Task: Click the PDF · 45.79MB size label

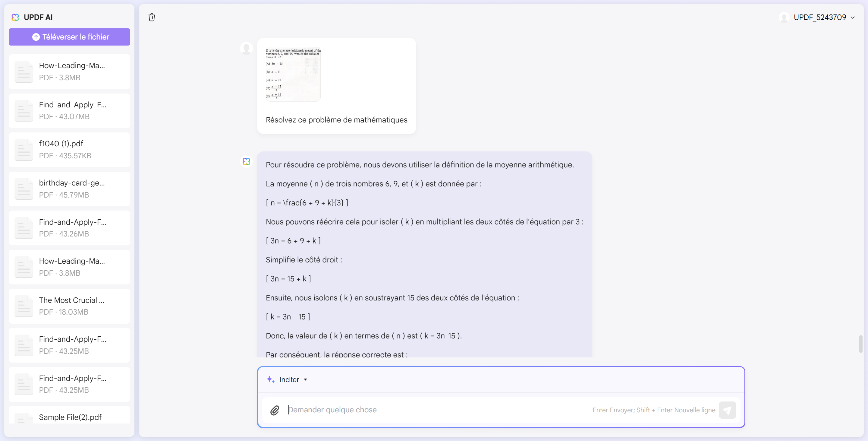Action: [x=64, y=195]
